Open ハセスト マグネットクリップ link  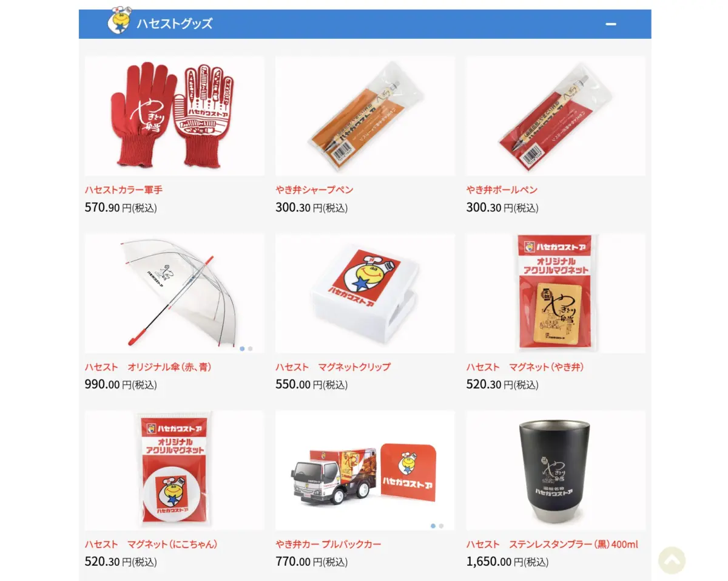coord(333,367)
